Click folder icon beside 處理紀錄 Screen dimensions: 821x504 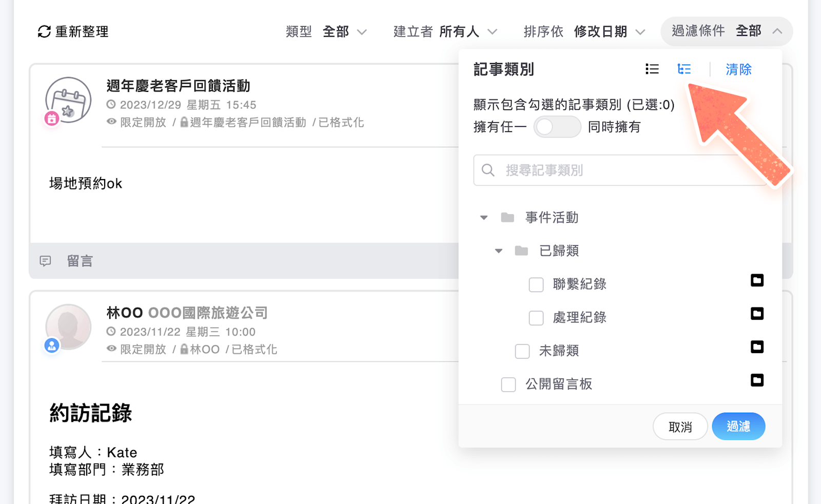tap(757, 314)
